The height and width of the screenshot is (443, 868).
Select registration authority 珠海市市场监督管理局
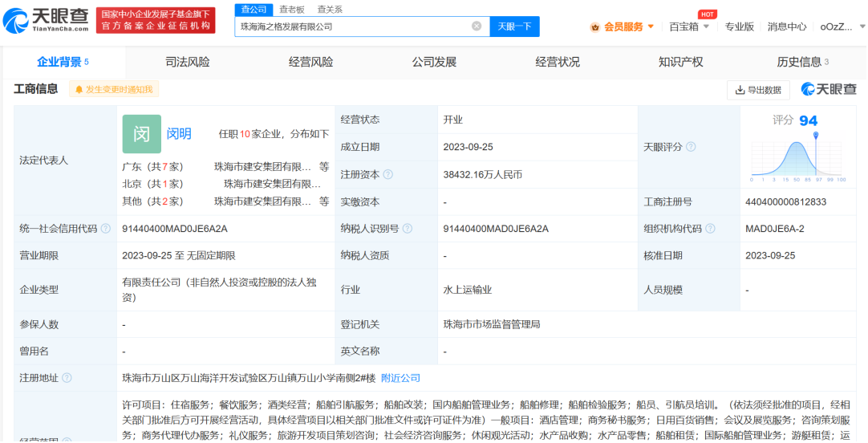492,324
